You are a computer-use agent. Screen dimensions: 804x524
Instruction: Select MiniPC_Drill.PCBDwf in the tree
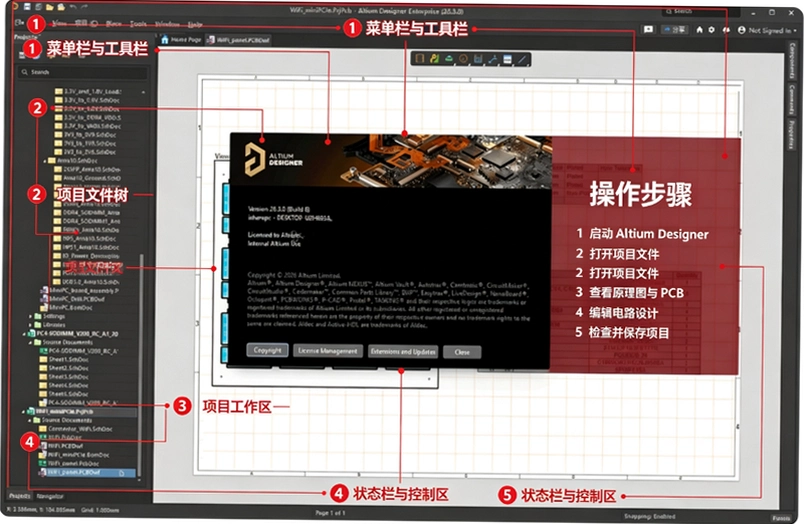[x=74, y=299]
